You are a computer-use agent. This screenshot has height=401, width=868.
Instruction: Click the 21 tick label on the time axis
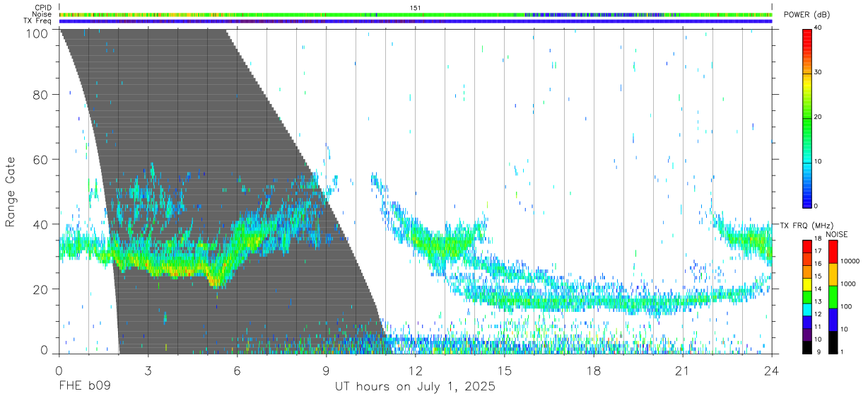[683, 370]
